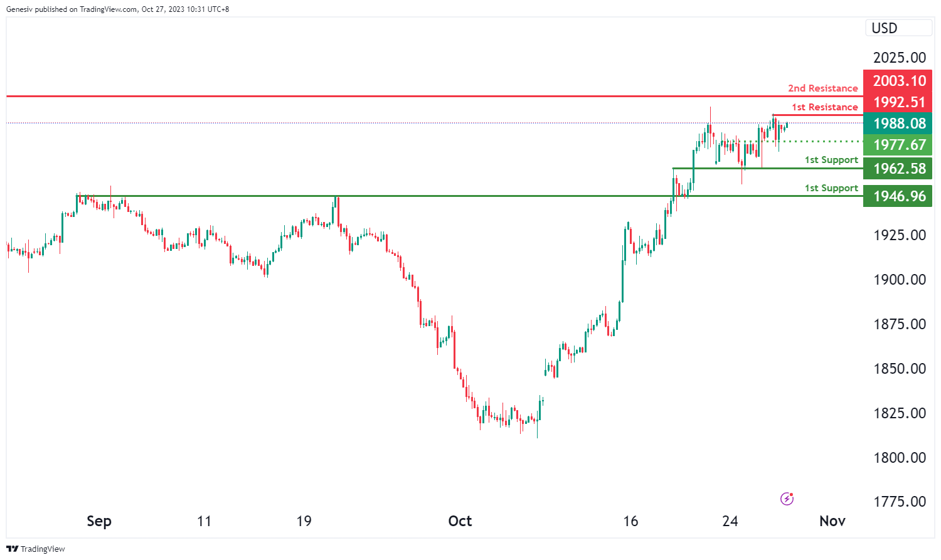
Task: Click the 2003.10 resistance price label
Action: click(898, 81)
